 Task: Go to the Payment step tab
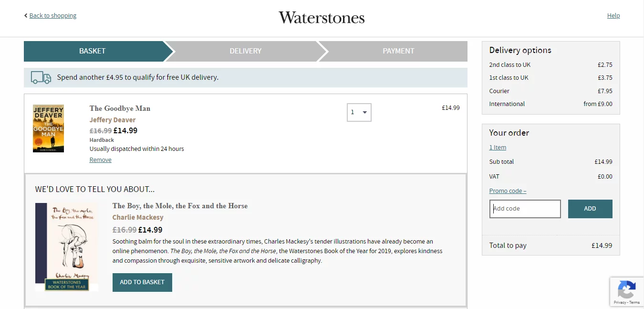(398, 51)
